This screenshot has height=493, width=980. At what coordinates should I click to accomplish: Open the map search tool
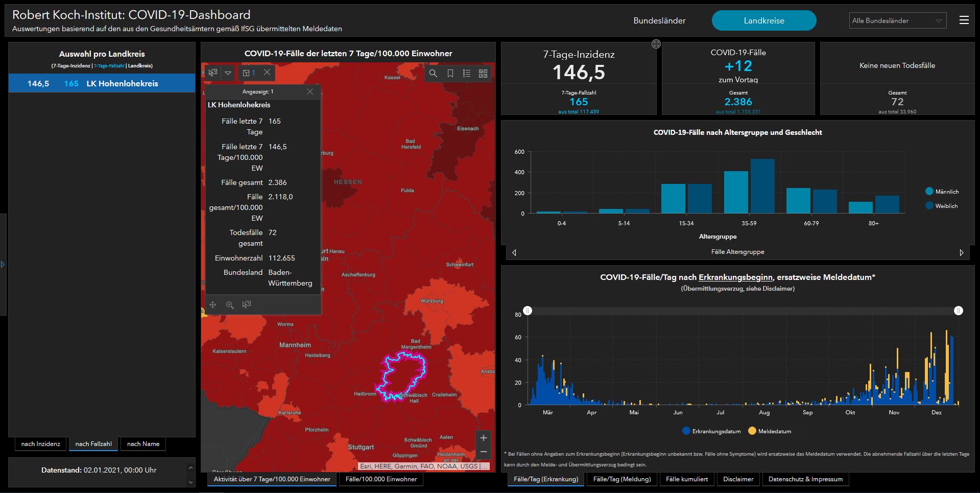tap(433, 74)
